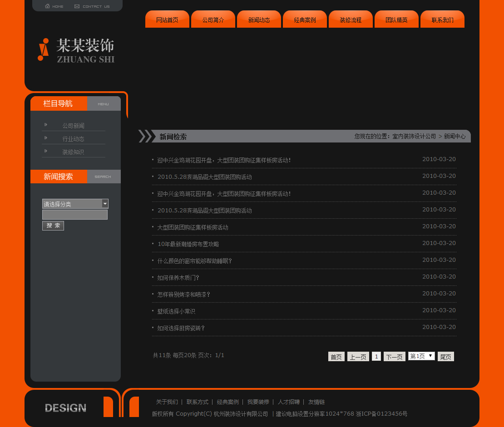Switch to the 团队精英 navigation tab

point(396,19)
